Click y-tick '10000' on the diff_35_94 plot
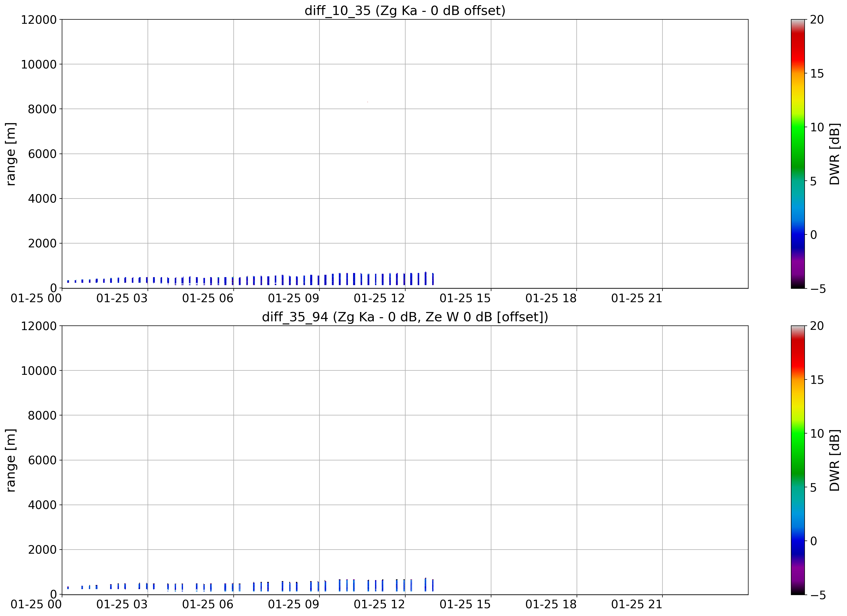 pos(39,371)
